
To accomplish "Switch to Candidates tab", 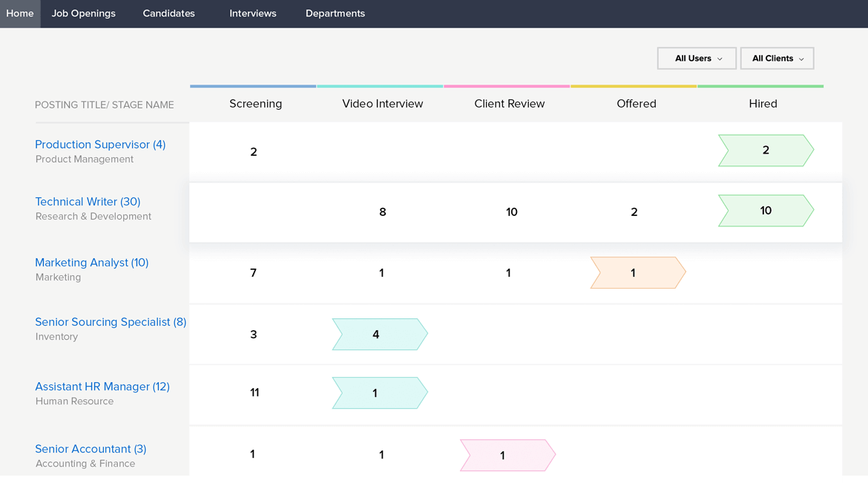I will (169, 13).
